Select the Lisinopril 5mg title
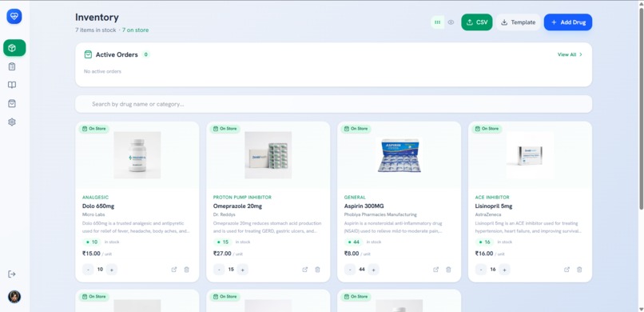 pyautogui.click(x=494, y=206)
